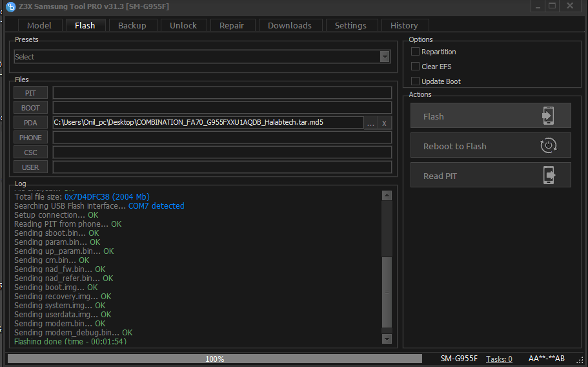This screenshot has height=367, width=588.
Task: Click the power cycle icon on Reboot to Flash
Action: (x=548, y=145)
